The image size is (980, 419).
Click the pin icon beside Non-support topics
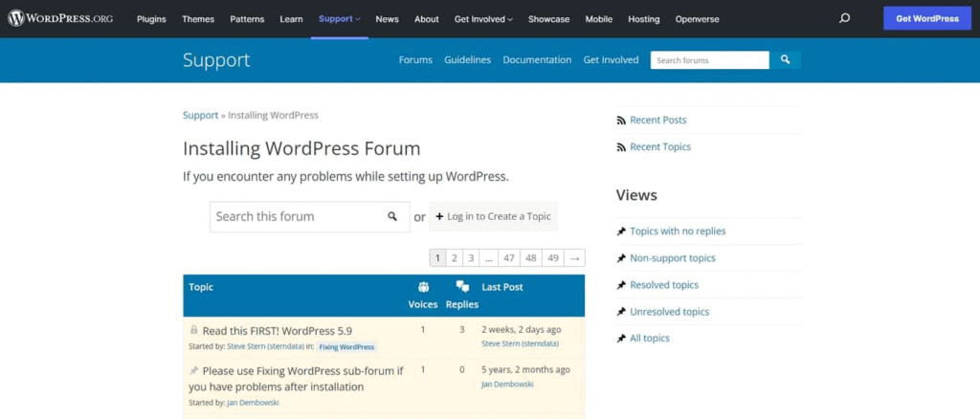click(x=621, y=258)
